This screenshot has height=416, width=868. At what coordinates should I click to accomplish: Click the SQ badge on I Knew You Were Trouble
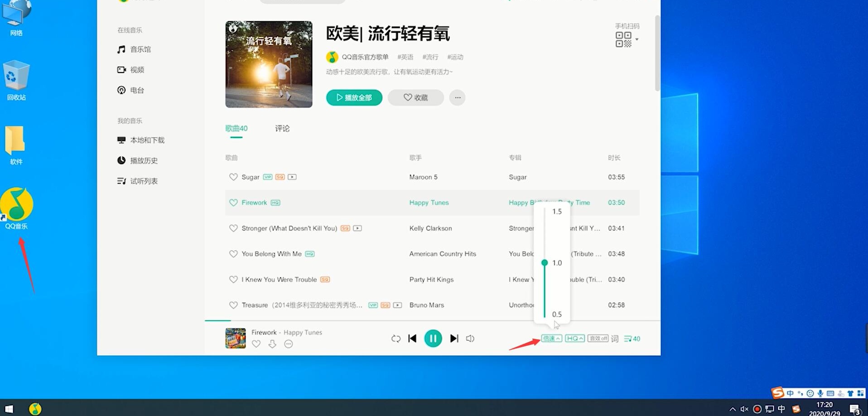325,280
